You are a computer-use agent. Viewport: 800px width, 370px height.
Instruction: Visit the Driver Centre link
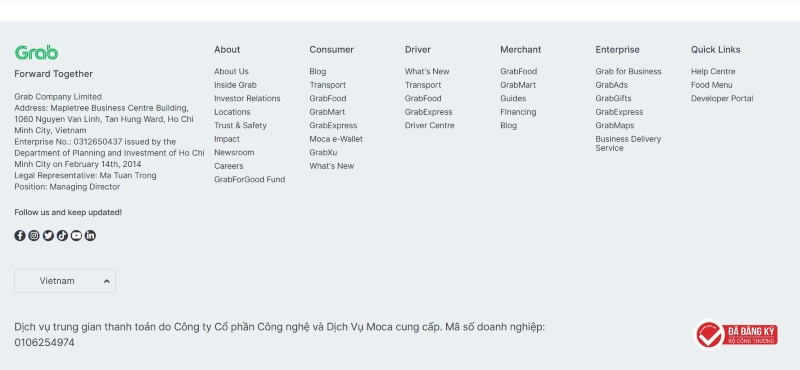tap(429, 126)
